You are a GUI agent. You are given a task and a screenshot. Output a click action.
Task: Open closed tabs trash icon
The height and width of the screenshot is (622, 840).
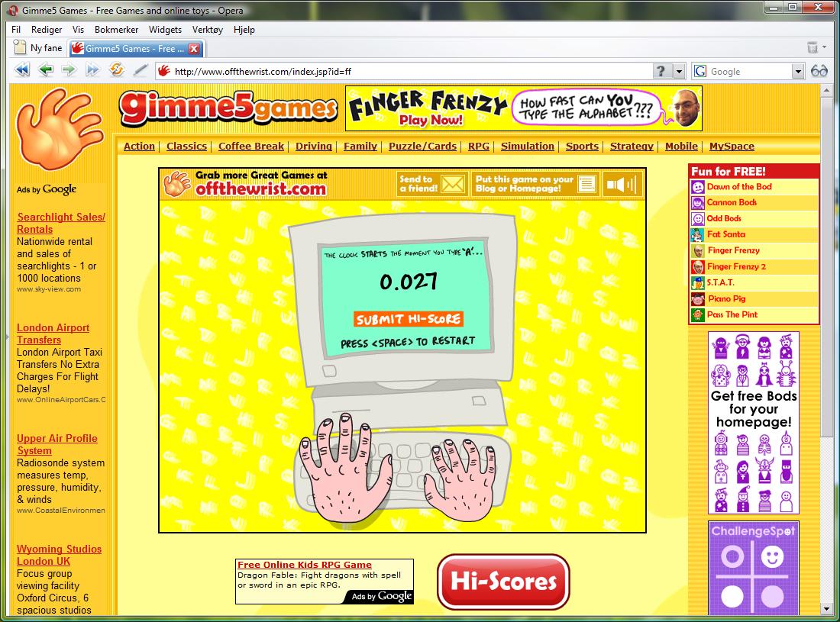pyautogui.click(x=813, y=47)
